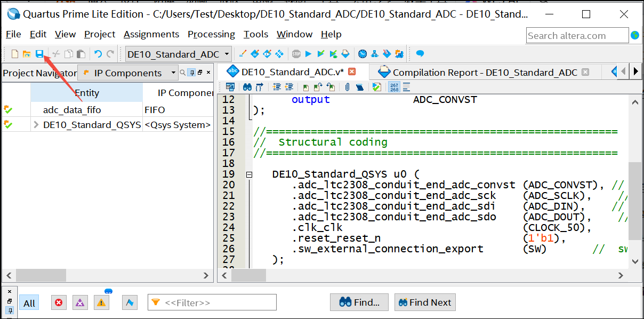Click the Cut scissors icon

[x=56, y=54]
